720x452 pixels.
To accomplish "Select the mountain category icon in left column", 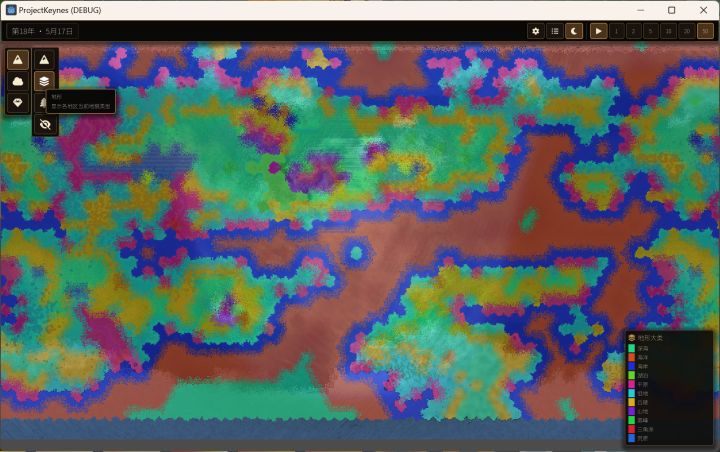I will point(18,59).
